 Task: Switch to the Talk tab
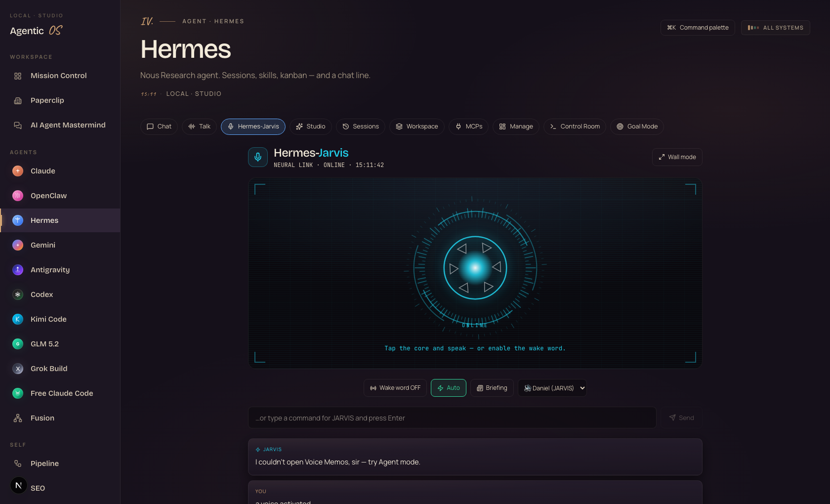click(x=200, y=126)
